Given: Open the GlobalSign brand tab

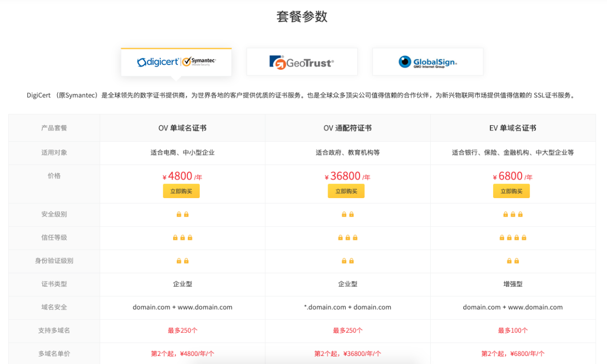Looking at the screenshot, I should pyautogui.click(x=427, y=62).
